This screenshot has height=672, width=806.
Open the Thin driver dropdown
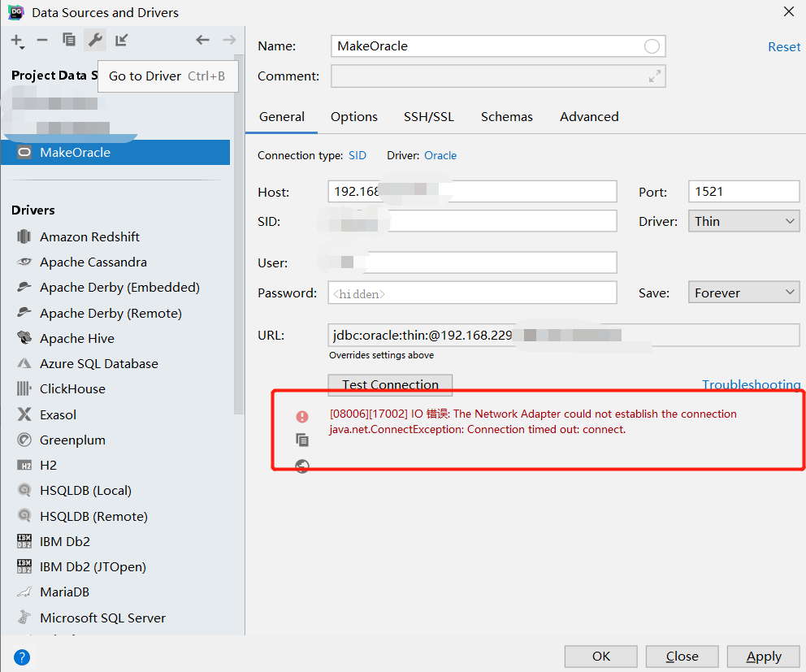coord(743,221)
